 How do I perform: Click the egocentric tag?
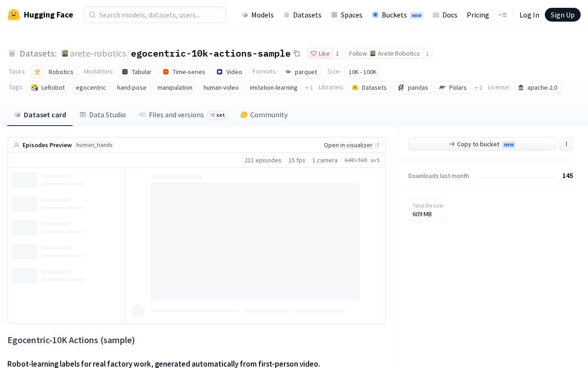tap(91, 87)
